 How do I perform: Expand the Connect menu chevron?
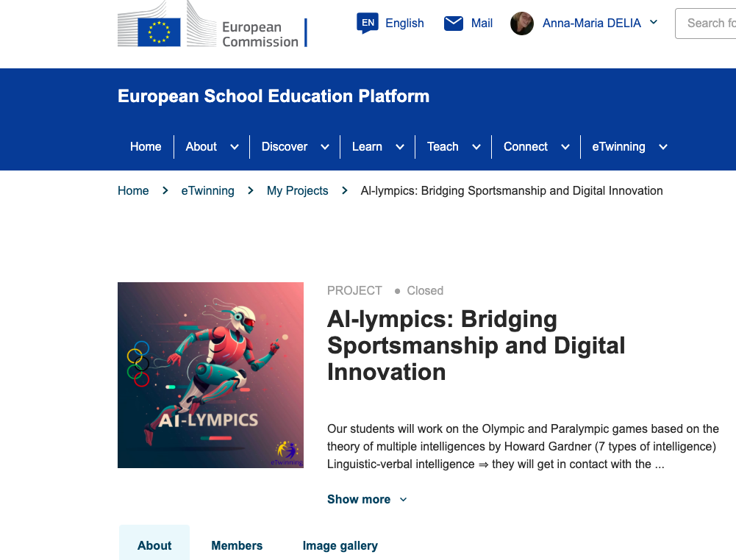(x=565, y=147)
